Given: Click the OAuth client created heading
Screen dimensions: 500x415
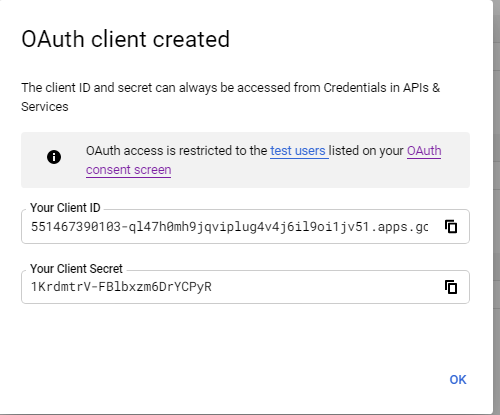Looking at the screenshot, I should (x=126, y=39).
